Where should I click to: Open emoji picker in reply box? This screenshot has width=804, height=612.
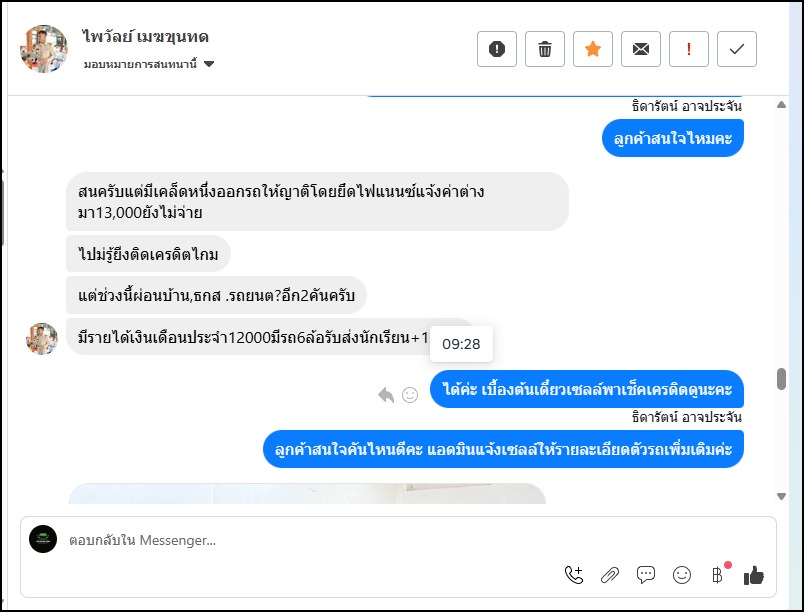682,574
